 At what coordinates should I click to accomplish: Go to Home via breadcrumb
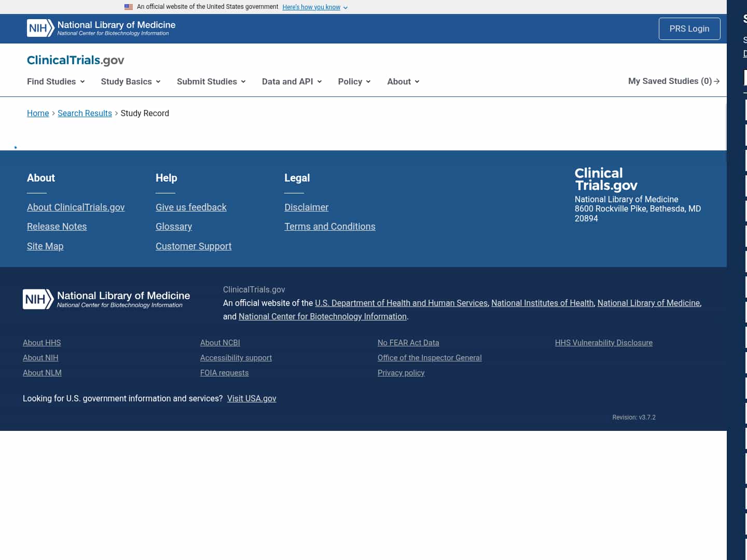38,113
